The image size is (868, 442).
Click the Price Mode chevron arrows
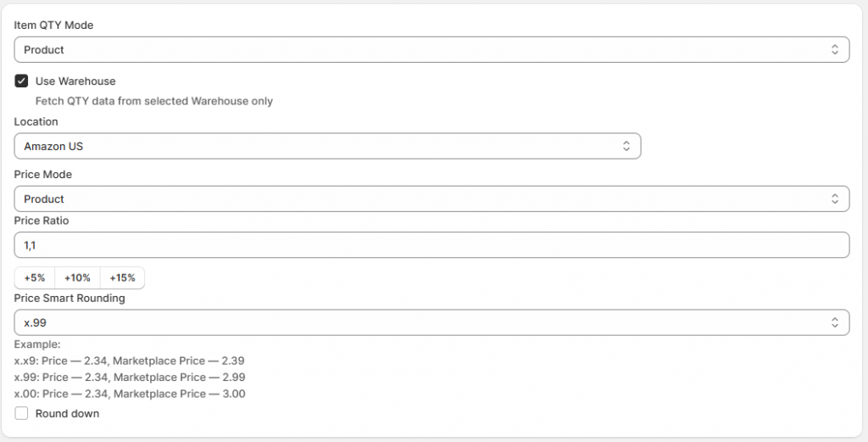click(x=835, y=199)
